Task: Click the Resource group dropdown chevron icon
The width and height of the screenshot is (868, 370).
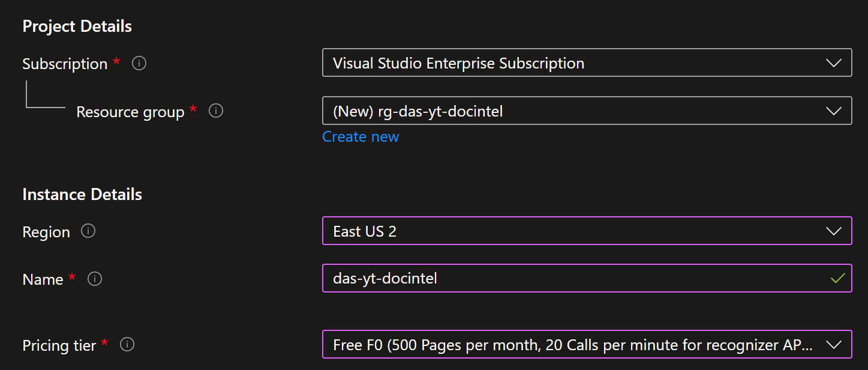Action: pos(833,111)
